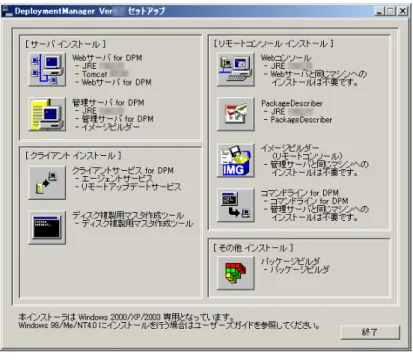The image size is (413, 361).
Task: Click the 'イメージビルダー' remote console heading
Action: pos(290,148)
